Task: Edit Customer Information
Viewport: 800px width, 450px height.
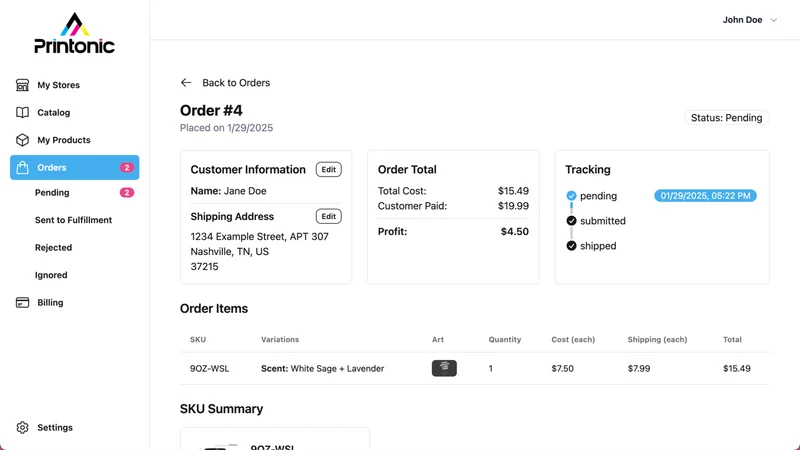Action: (x=329, y=169)
